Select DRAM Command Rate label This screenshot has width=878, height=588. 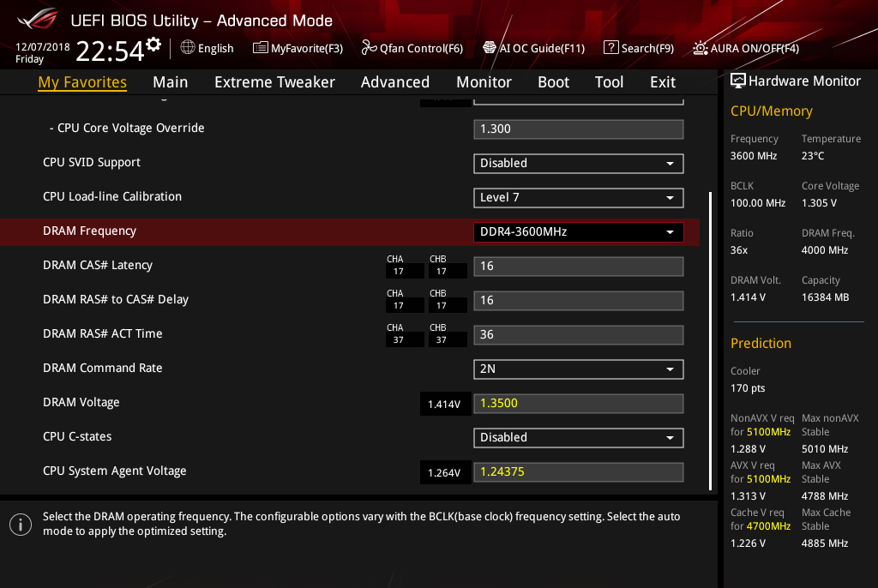[103, 368]
